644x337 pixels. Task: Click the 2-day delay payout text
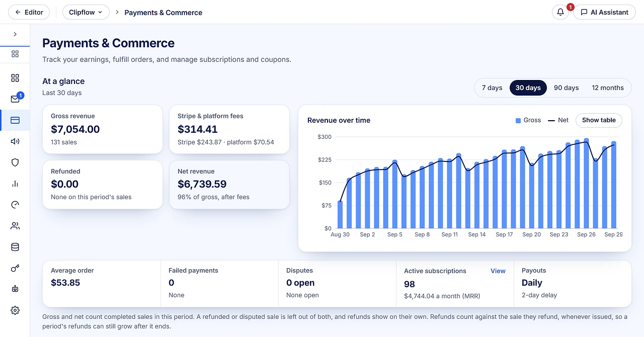click(539, 295)
